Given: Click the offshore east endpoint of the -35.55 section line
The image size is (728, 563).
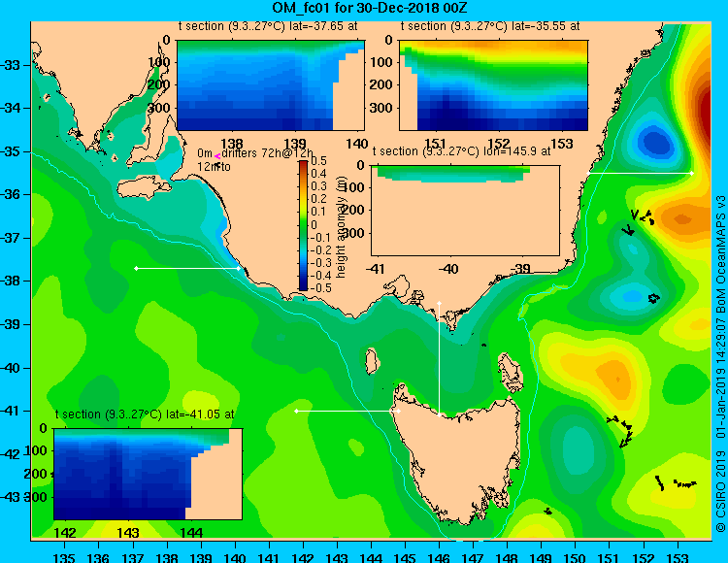Looking at the screenshot, I should pos(691,173).
